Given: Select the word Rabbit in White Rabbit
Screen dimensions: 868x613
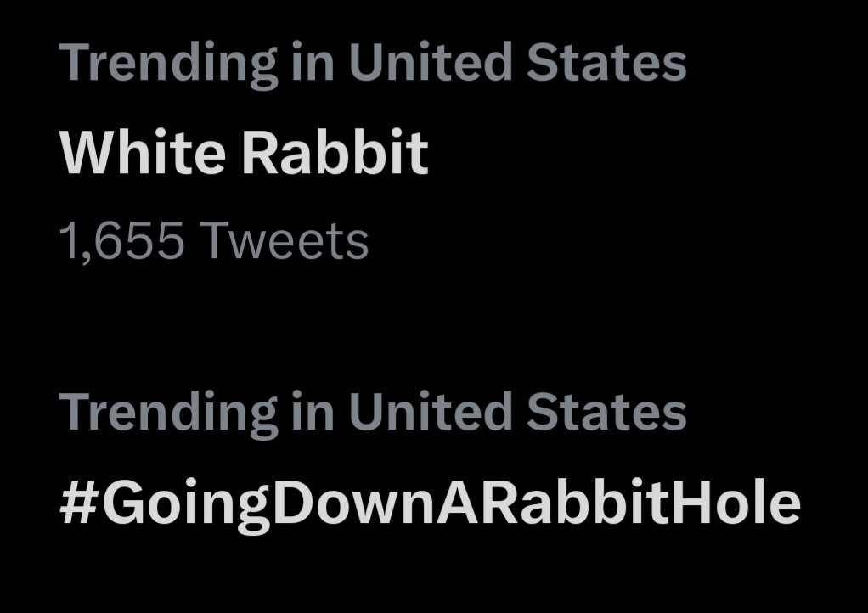Looking at the screenshot, I should (335, 154).
